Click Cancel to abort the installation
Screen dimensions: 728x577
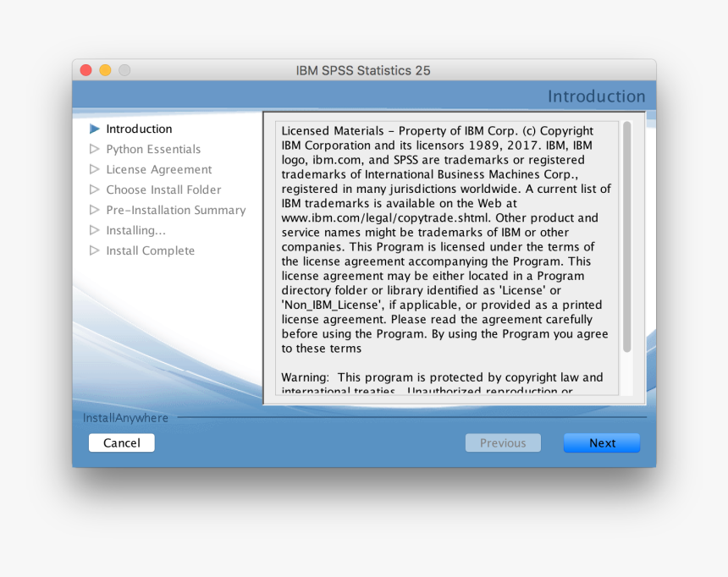coord(121,442)
